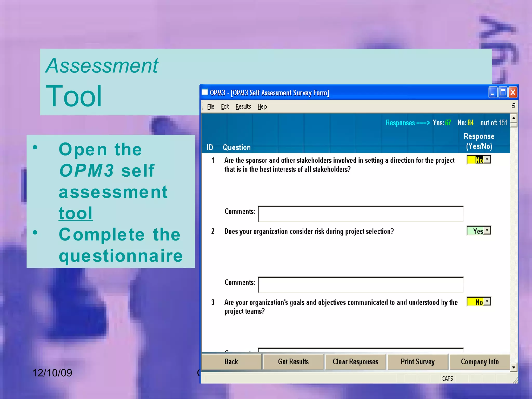Click the Get Results button
Image resolution: width=532 pixels, height=399 pixels.
(x=293, y=362)
